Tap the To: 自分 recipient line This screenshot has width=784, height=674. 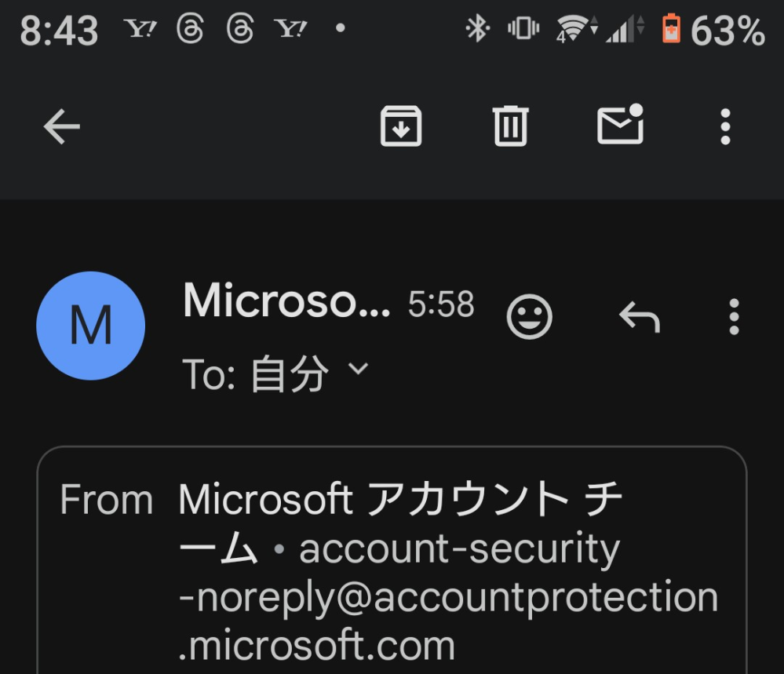pyautogui.click(x=275, y=373)
